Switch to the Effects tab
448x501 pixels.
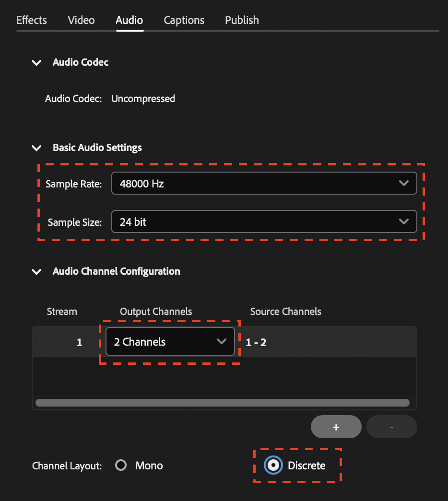[x=31, y=20]
